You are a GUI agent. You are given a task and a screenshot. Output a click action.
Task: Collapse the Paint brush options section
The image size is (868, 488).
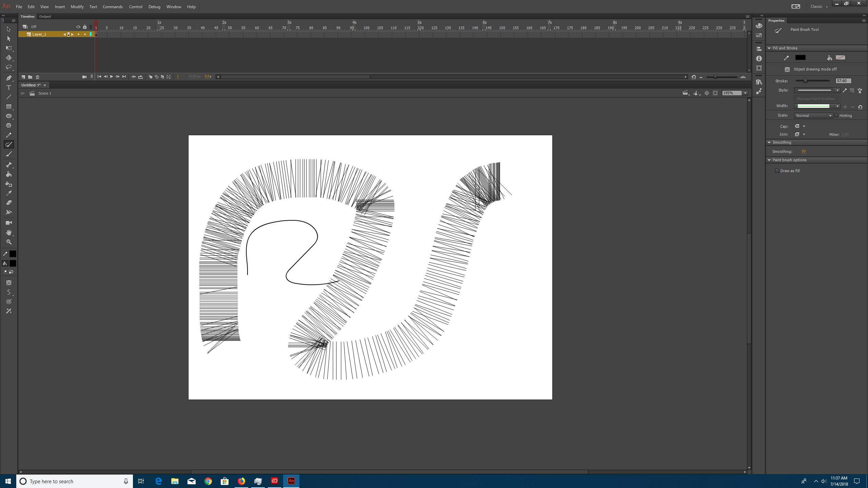click(x=769, y=160)
